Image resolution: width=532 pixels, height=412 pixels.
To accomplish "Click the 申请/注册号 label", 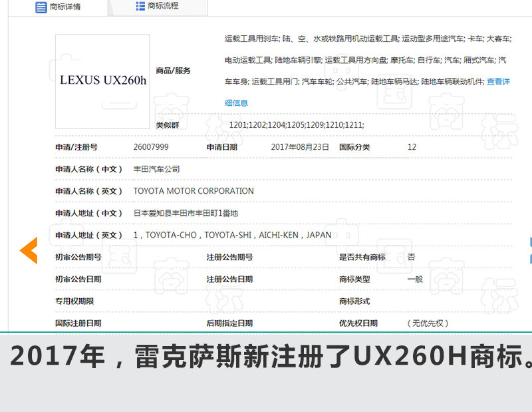I will 76,147.
